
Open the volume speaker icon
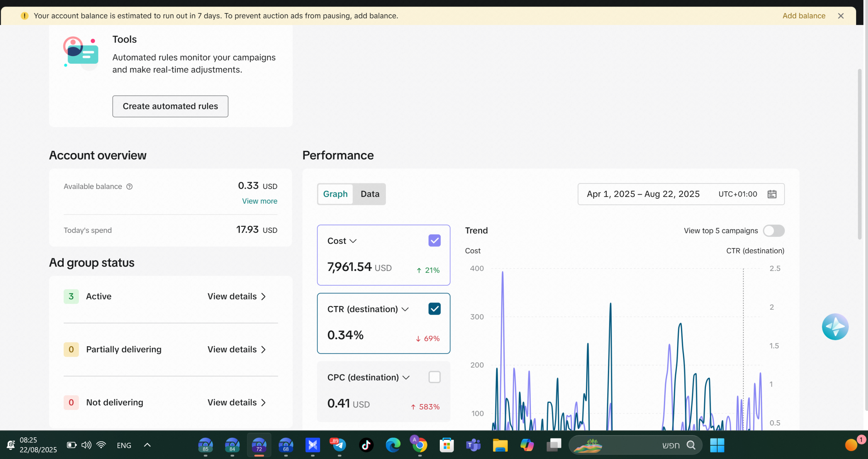pos(86,445)
